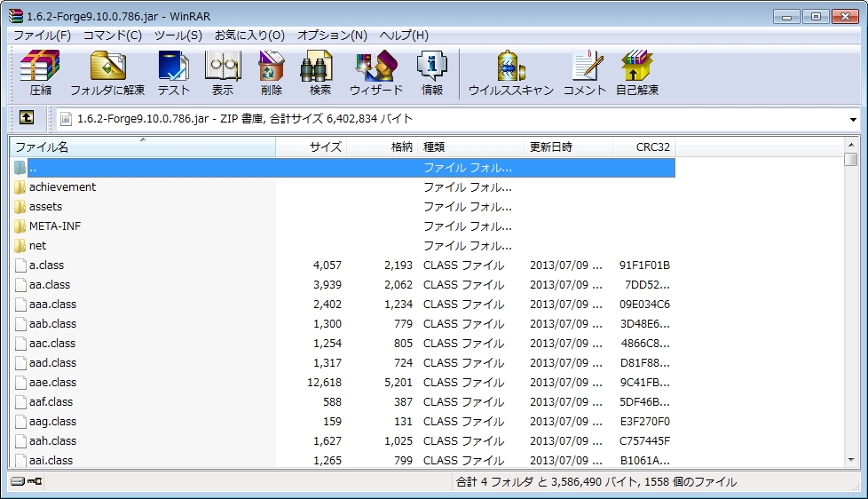The height and width of the screenshot is (499, 868).
Task: Maximize the WinRAR window
Action: click(x=816, y=17)
